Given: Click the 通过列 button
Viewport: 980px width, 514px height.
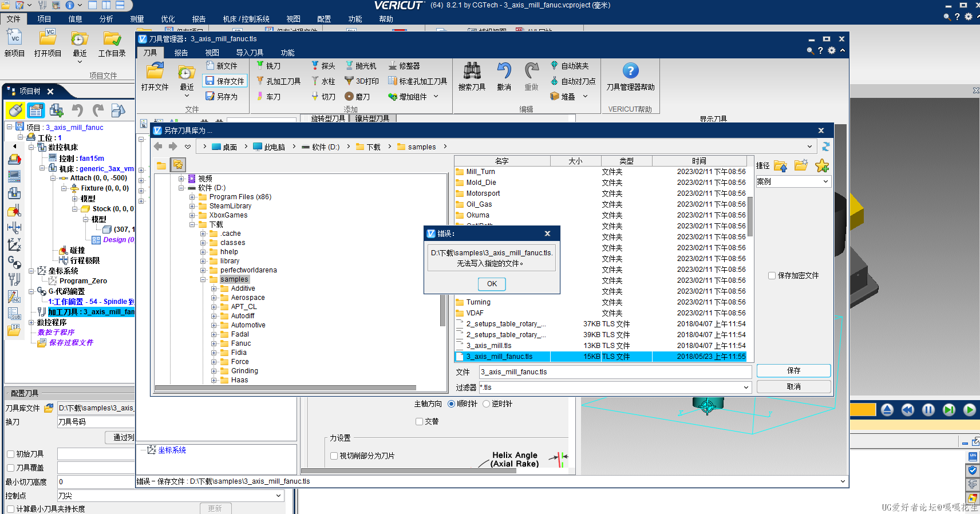Looking at the screenshot, I should click(120, 437).
